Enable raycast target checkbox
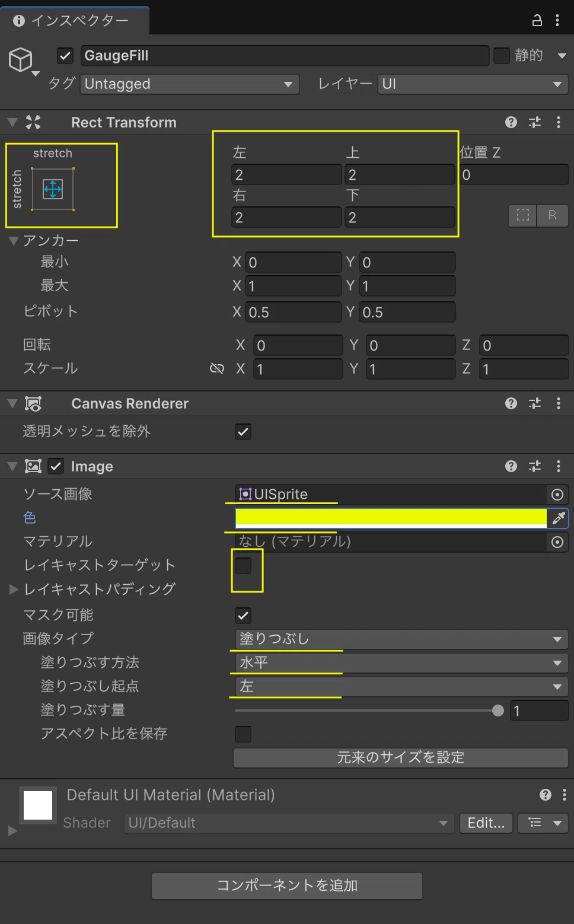 point(243,566)
